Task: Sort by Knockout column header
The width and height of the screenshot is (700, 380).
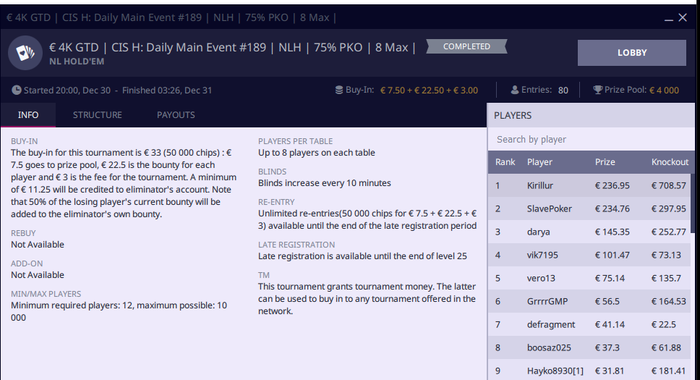Action: coord(670,162)
